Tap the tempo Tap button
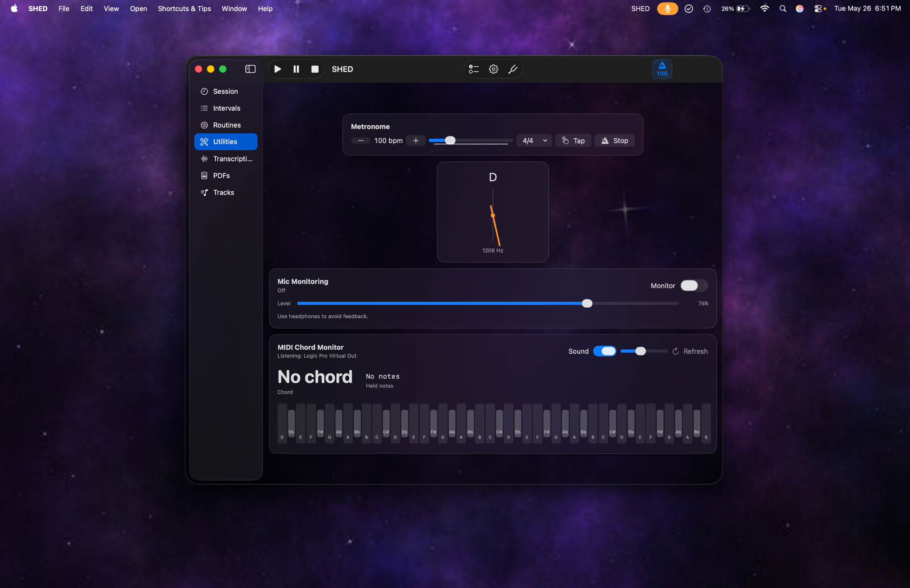 click(573, 140)
